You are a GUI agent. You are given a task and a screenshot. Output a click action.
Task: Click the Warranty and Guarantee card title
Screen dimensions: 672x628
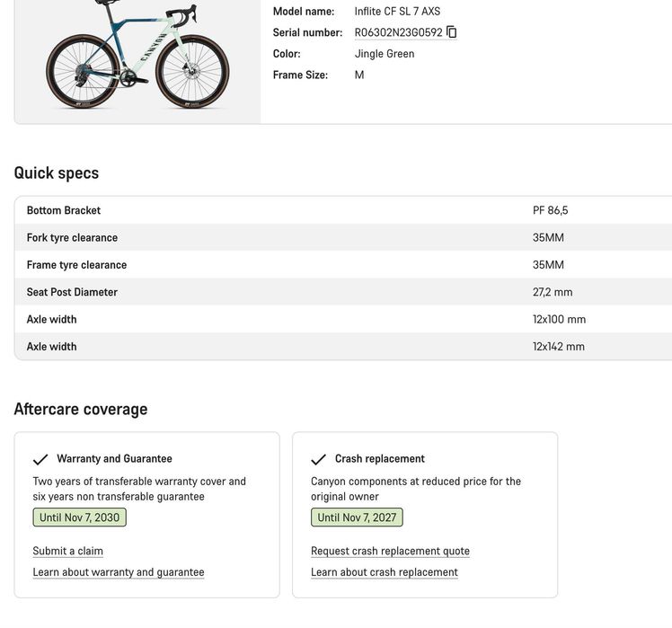114,459
